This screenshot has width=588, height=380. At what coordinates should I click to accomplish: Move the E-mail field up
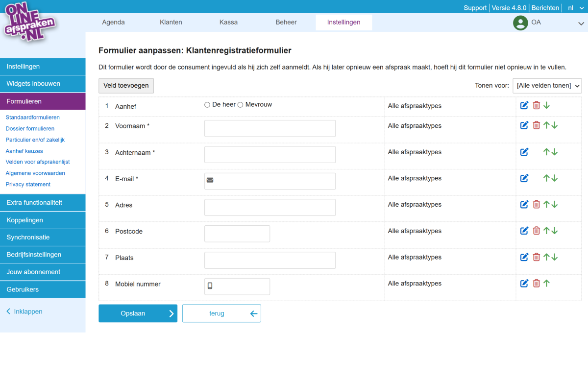tap(546, 178)
